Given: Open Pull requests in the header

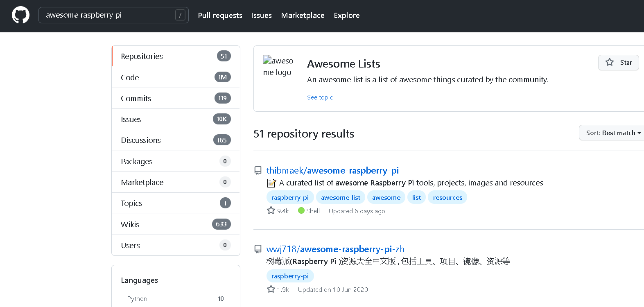Looking at the screenshot, I should click(220, 16).
